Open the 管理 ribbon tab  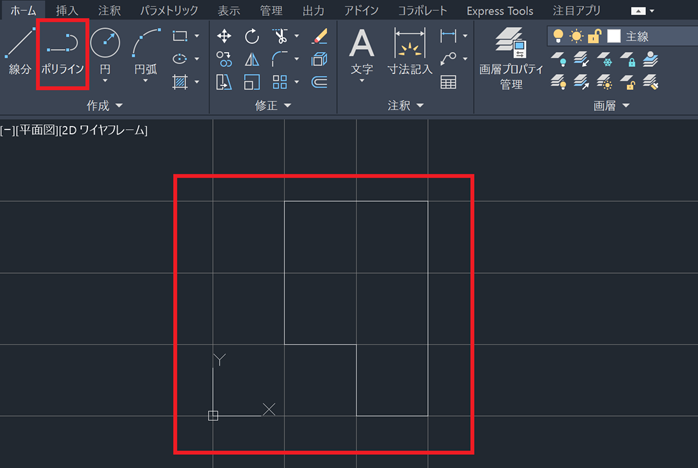coord(271,11)
